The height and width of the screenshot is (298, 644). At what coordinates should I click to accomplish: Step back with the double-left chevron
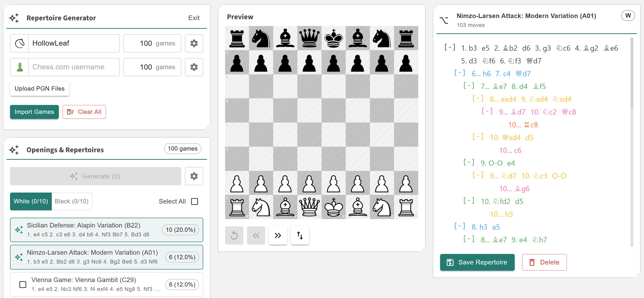256,235
